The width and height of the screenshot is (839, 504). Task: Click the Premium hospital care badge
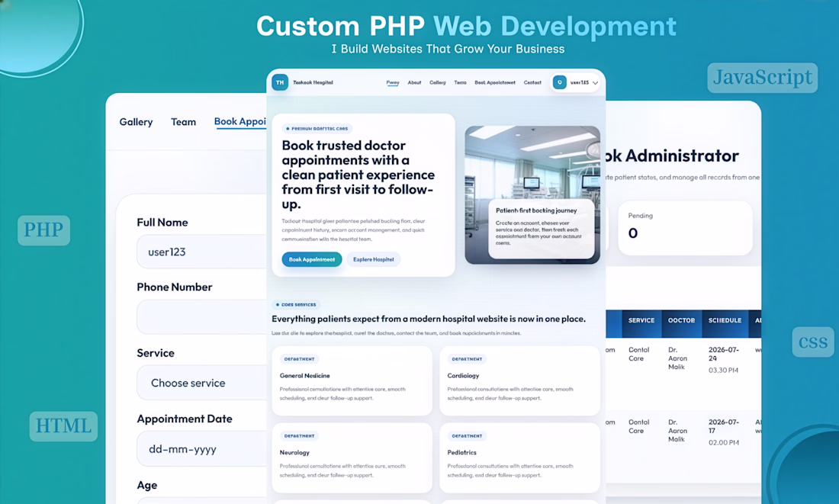pyautogui.click(x=317, y=128)
